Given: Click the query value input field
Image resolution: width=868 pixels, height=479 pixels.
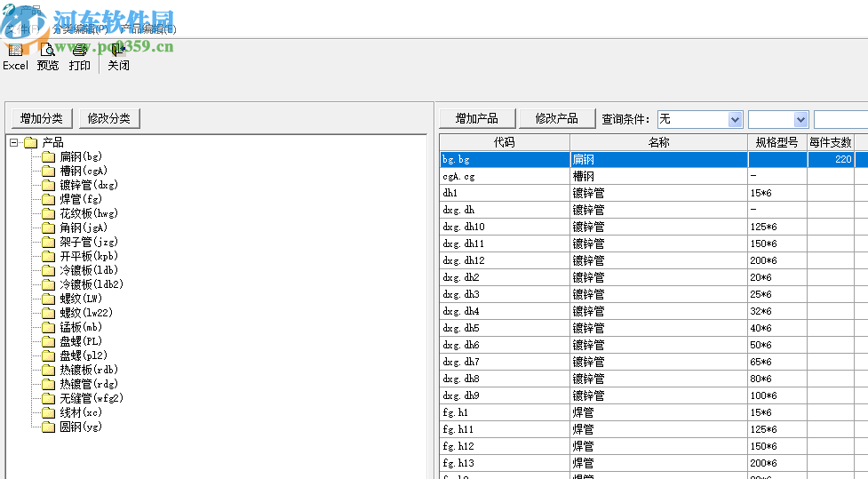Looking at the screenshot, I should click(840, 119).
